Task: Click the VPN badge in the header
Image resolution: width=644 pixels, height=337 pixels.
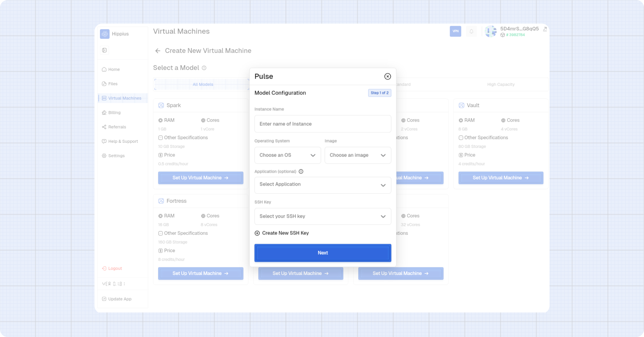Action: click(455, 31)
